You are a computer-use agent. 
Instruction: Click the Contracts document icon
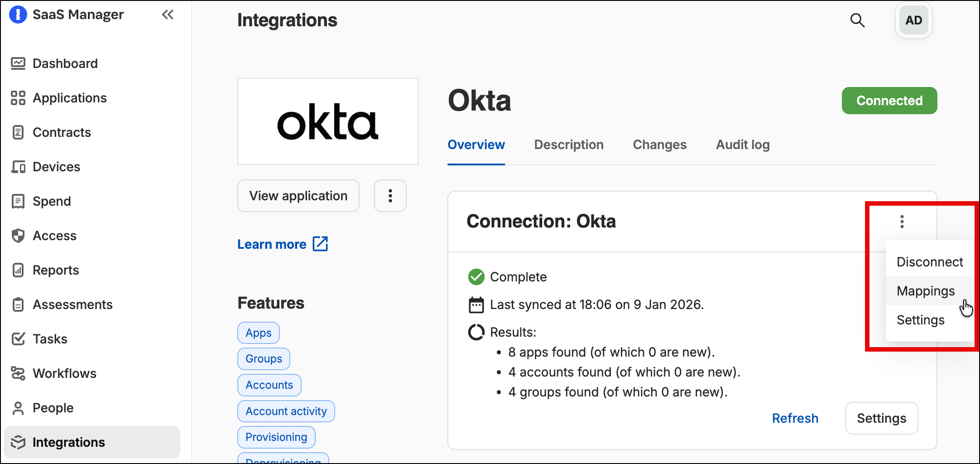(x=18, y=132)
